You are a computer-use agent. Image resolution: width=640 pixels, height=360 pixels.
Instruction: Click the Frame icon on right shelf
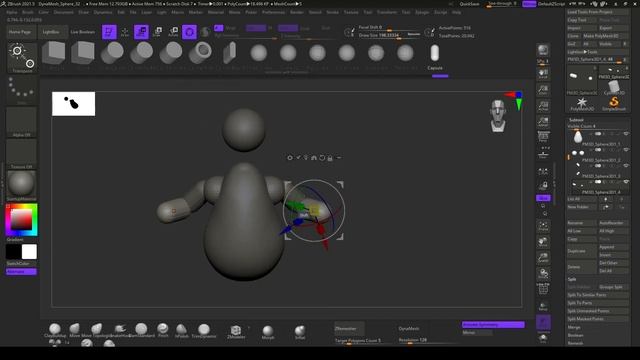tap(543, 227)
